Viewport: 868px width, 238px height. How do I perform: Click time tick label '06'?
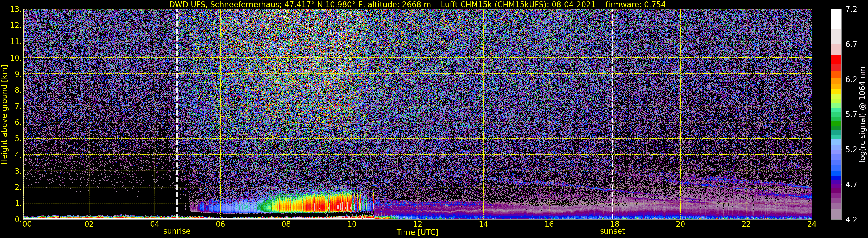(220, 224)
